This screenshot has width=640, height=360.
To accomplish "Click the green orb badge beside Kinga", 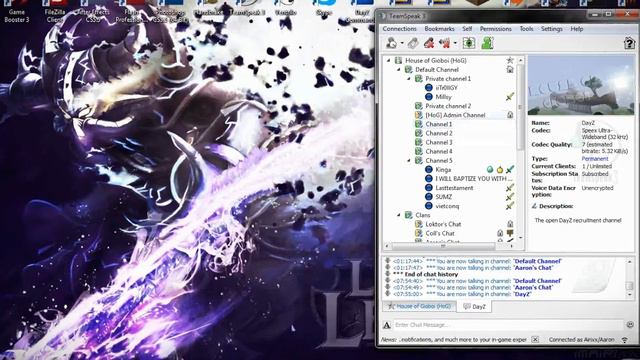I will point(490,170).
